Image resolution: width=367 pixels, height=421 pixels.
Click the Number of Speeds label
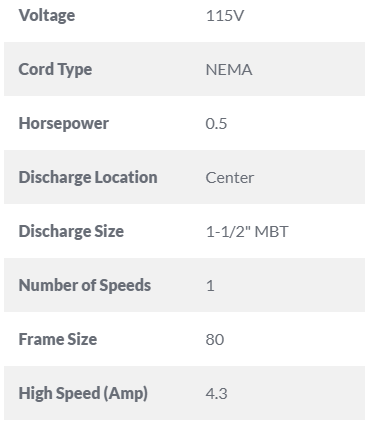point(85,285)
